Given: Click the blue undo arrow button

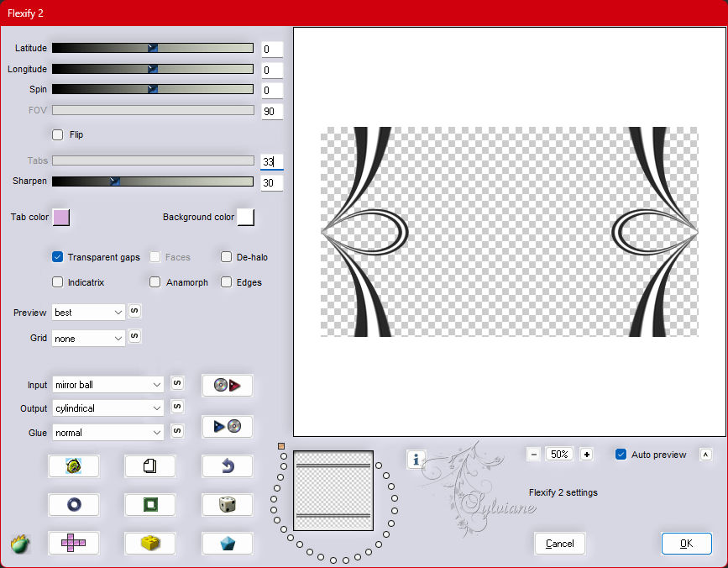Looking at the screenshot, I should tap(227, 465).
